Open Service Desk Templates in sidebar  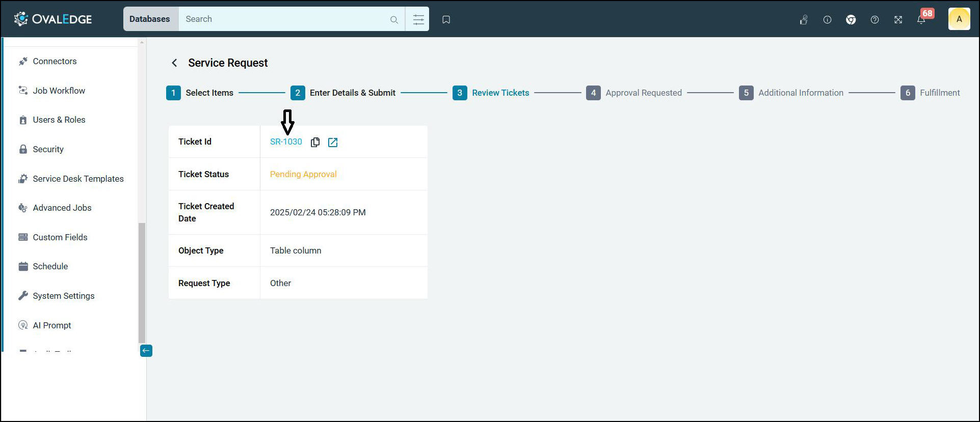click(78, 179)
